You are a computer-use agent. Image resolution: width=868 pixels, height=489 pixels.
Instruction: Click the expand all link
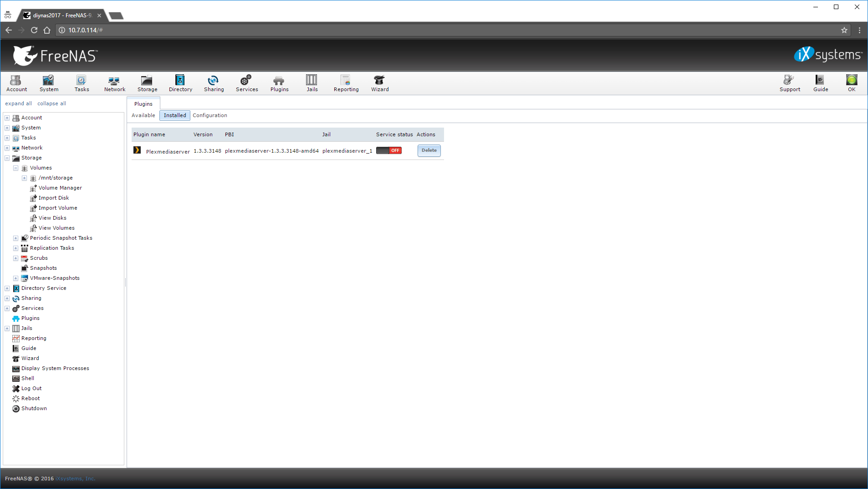pyautogui.click(x=19, y=103)
